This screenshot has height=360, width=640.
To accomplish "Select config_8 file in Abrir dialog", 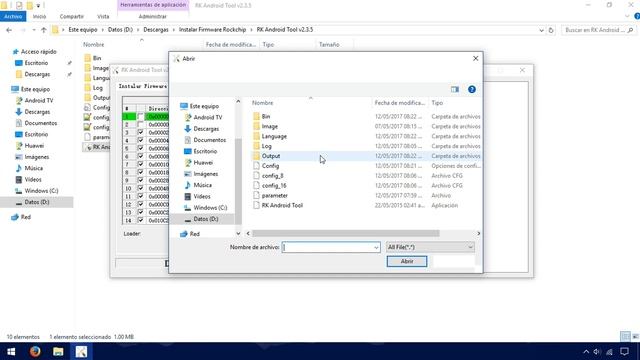I will [272, 176].
